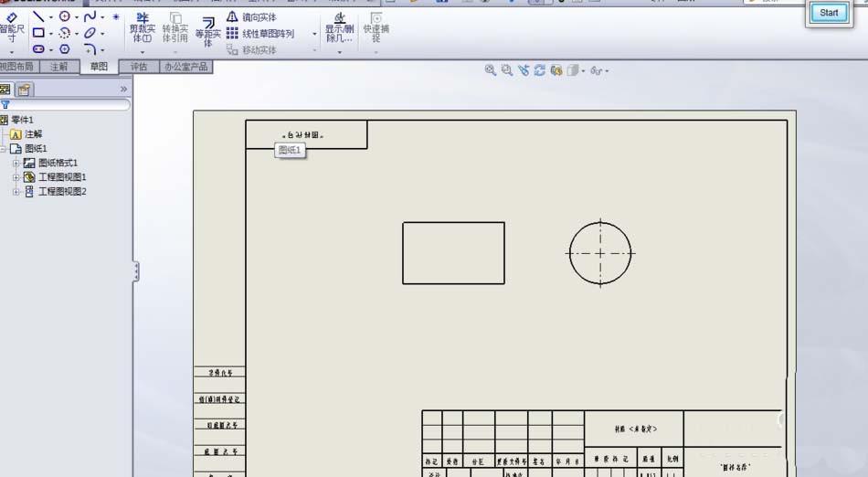Open dropdown beside Linear Sketch Pattern (线性草图阵列)
The width and height of the screenshot is (868, 477).
314,34
